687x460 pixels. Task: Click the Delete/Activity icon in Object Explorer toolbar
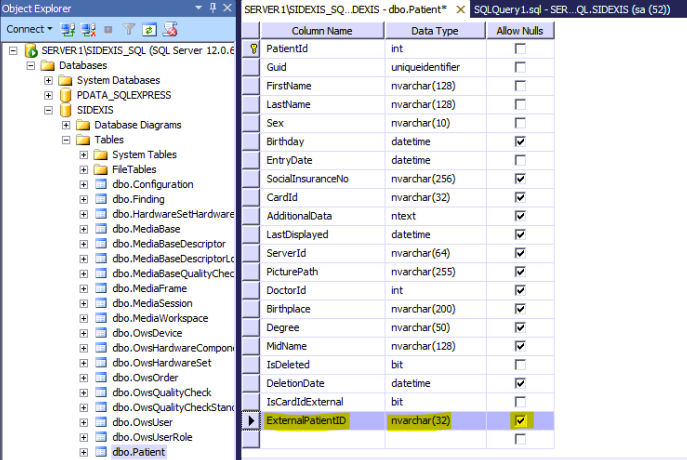170,29
